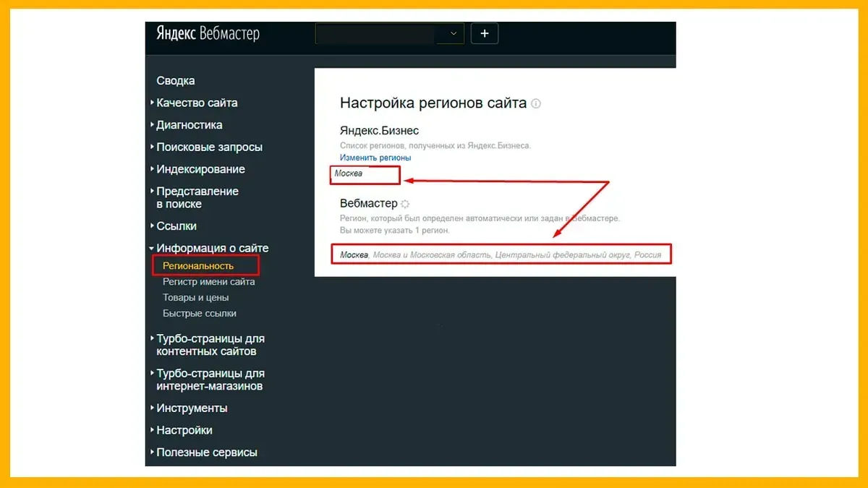Click Москва region under Яндекс.Бизнес

point(349,174)
